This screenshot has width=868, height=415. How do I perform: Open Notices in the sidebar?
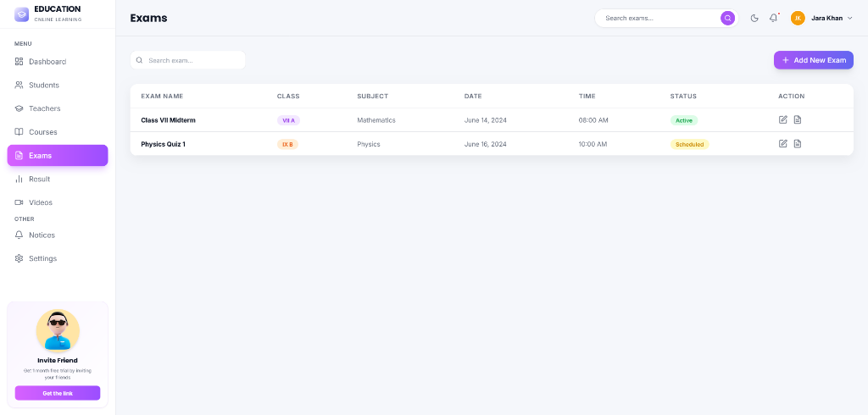pos(42,235)
